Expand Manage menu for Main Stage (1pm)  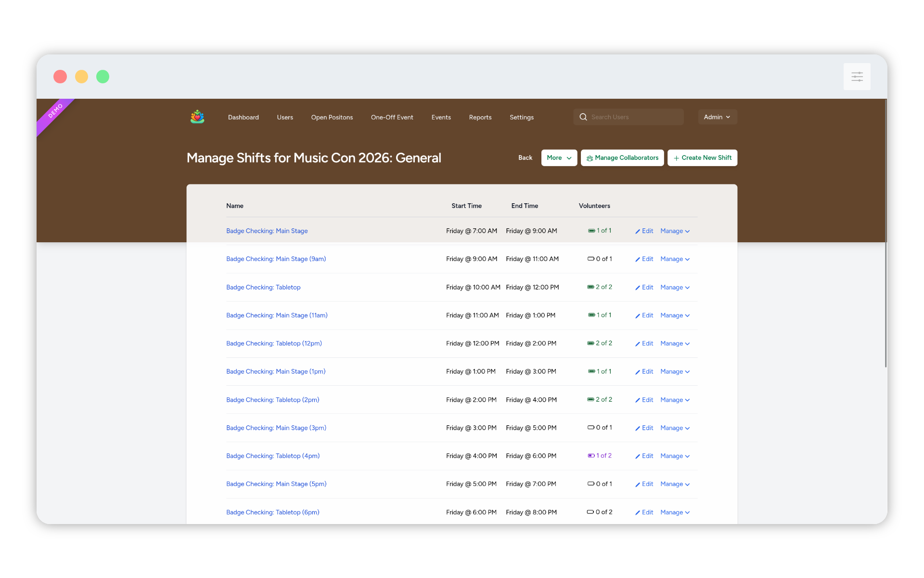[x=675, y=371]
